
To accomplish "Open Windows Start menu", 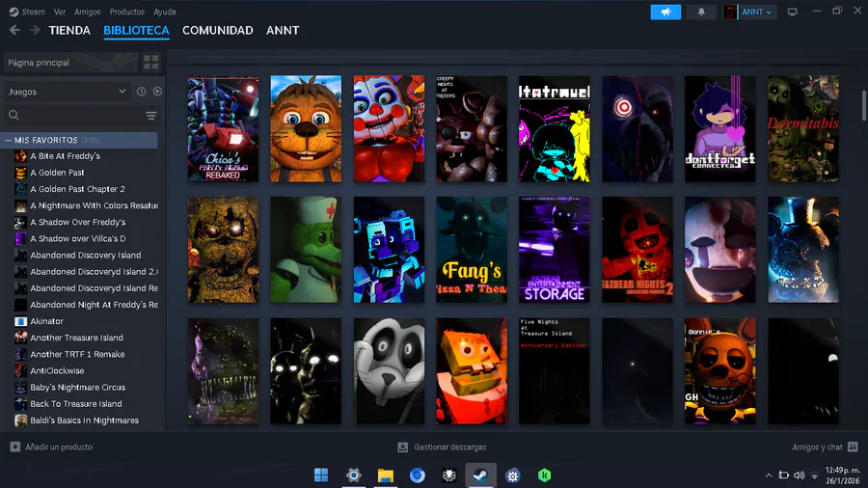I will (x=321, y=474).
